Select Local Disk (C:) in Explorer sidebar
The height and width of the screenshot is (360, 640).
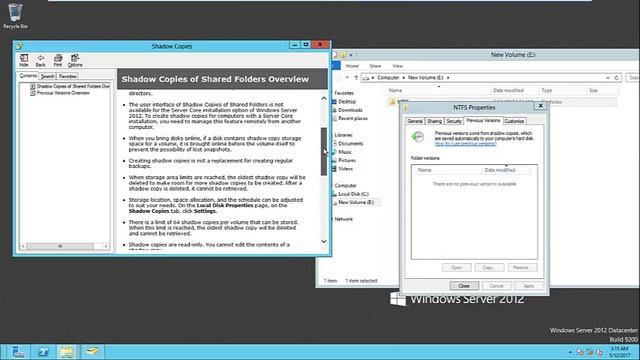tap(353, 194)
